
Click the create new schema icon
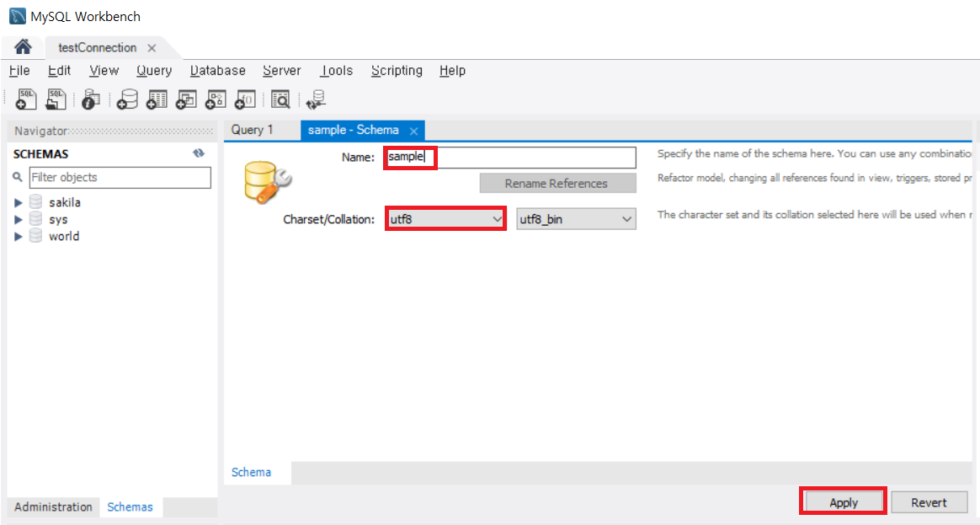(x=127, y=99)
